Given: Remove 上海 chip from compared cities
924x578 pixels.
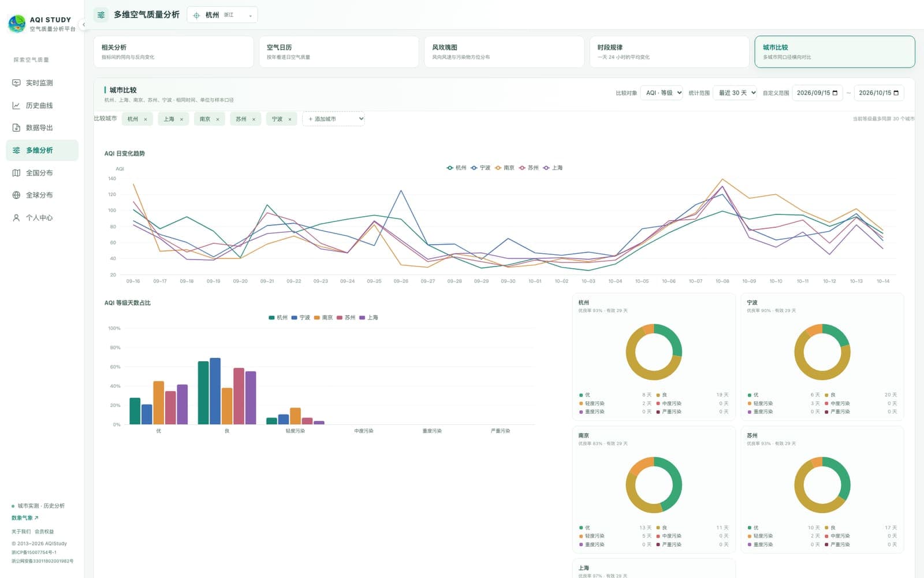Looking at the screenshot, I should click(181, 120).
